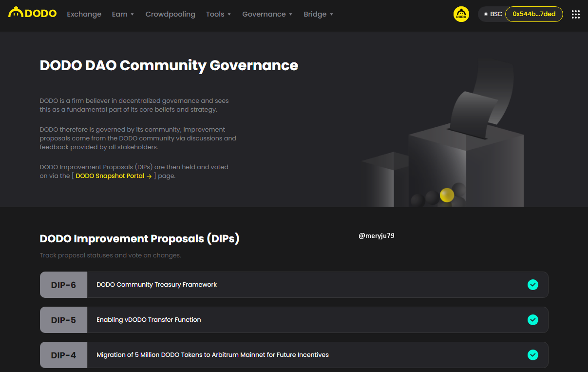Click the DODO logo in the header
Image resolution: width=588 pixels, height=372 pixels.
click(32, 13)
